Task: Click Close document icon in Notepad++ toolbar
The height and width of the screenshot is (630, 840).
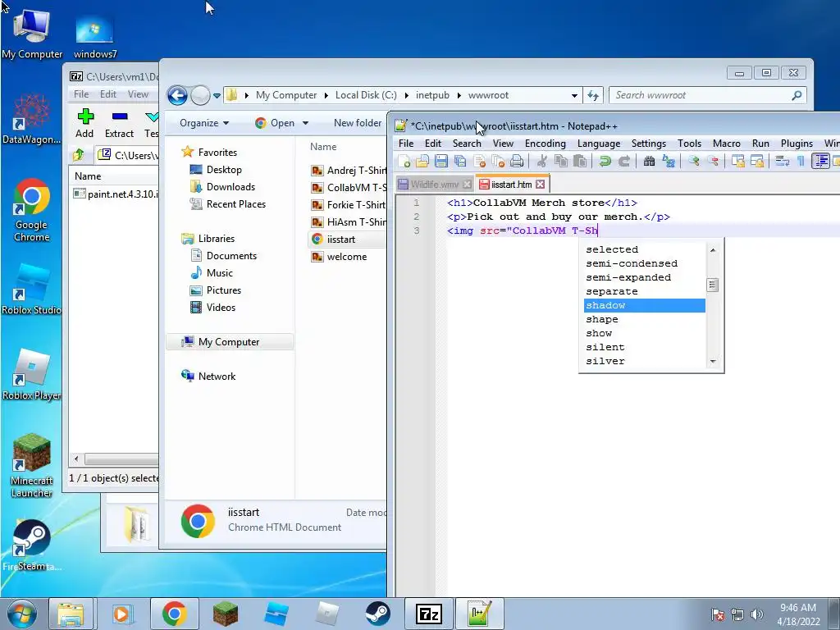Action: click(x=479, y=161)
